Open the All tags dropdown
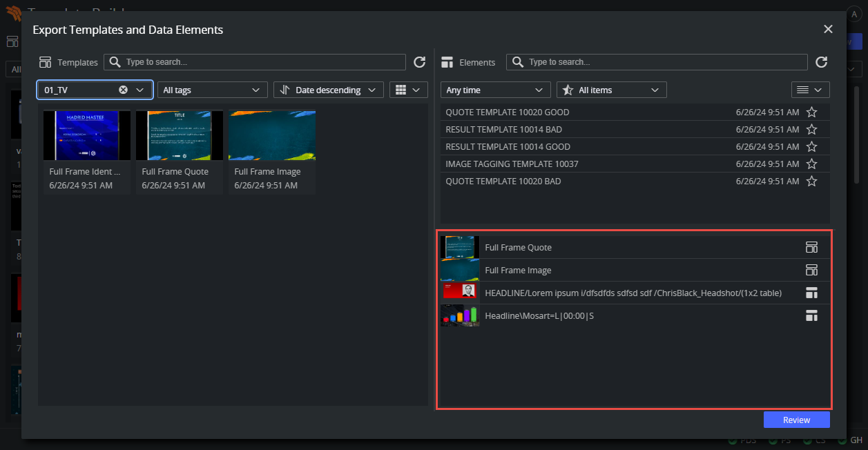Image resolution: width=868 pixels, height=450 pixels. coord(212,90)
